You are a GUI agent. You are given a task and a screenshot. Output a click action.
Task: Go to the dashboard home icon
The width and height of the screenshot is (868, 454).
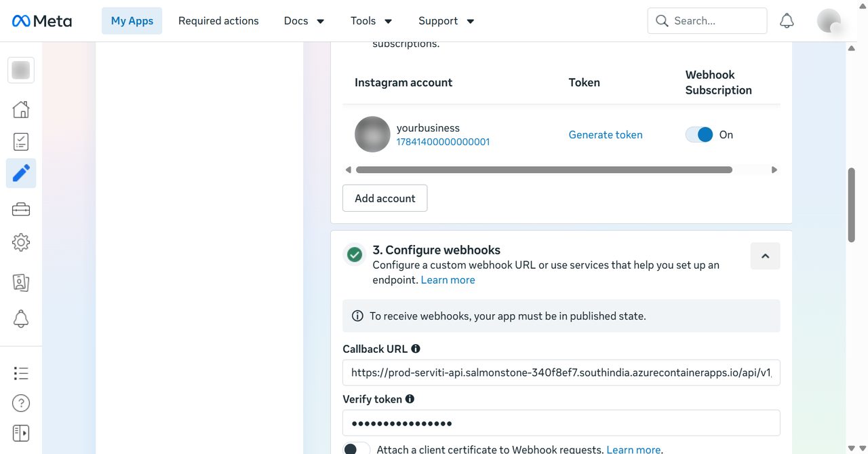21,109
